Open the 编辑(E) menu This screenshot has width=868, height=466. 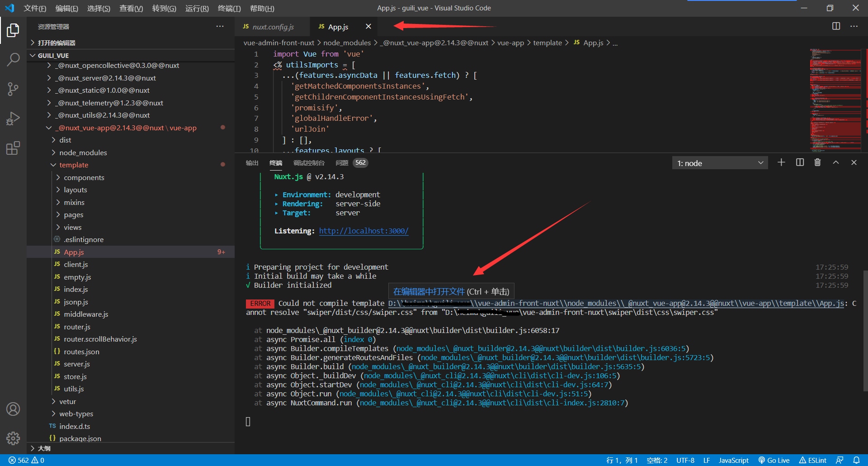coord(66,8)
